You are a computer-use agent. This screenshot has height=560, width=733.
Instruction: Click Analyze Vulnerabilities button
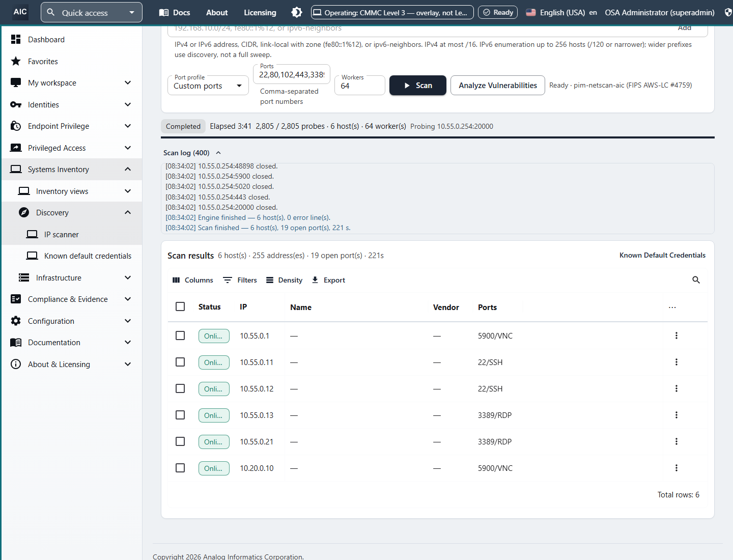tap(498, 85)
